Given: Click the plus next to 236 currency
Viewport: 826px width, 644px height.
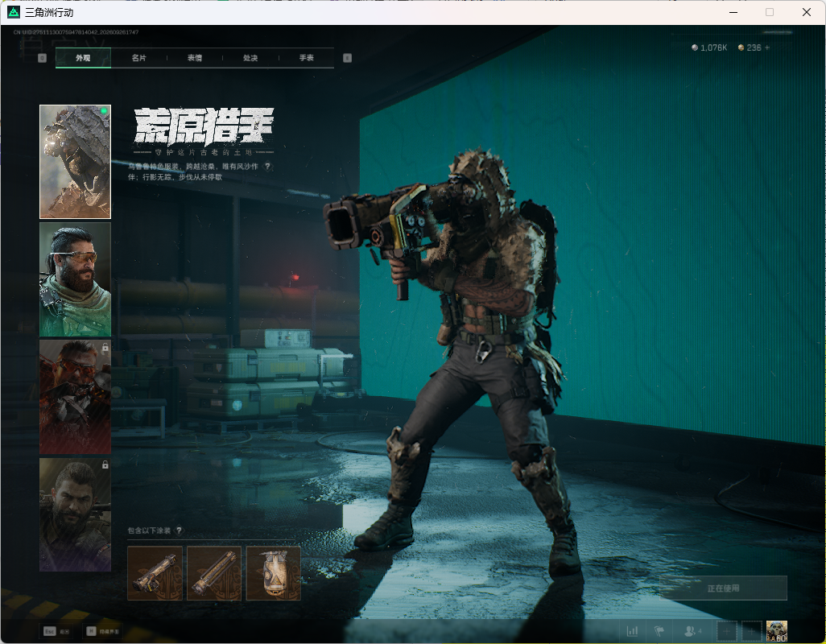Looking at the screenshot, I should pos(767,47).
